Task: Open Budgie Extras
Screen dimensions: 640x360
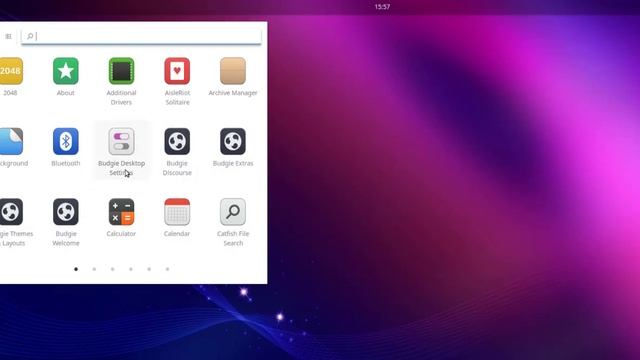Action: pyautogui.click(x=233, y=142)
